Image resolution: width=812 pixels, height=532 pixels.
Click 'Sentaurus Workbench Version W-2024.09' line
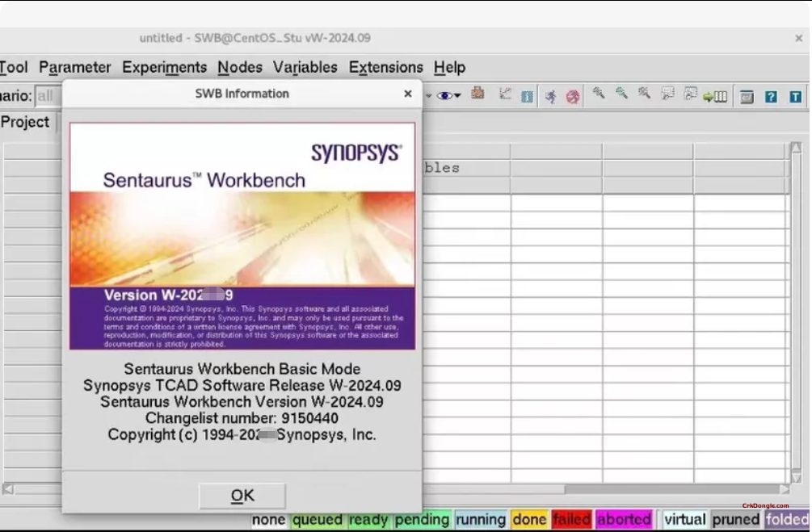[242, 401]
